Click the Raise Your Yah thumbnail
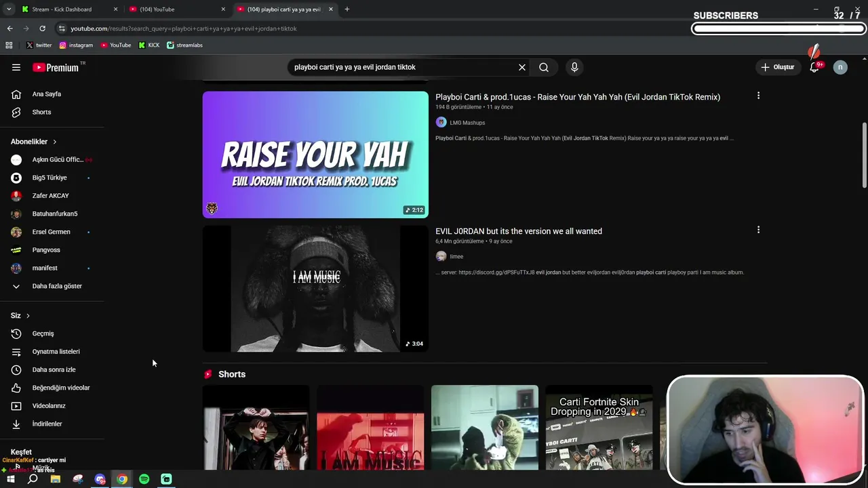The image size is (868, 488). pos(315,155)
